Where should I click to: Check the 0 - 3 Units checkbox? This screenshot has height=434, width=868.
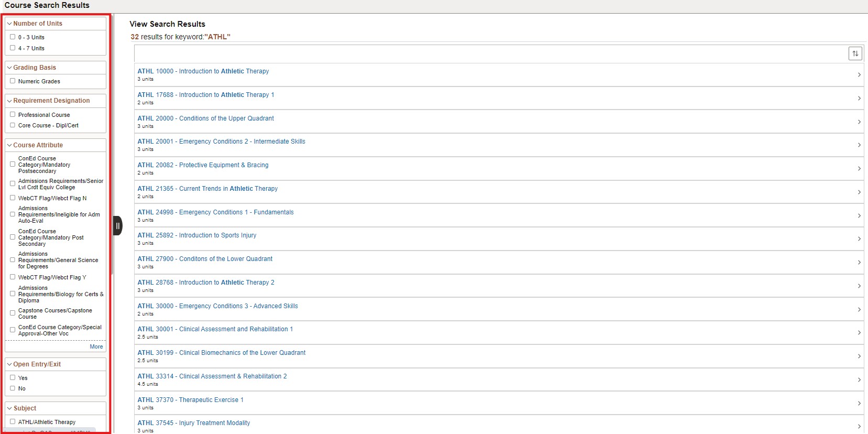click(13, 37)
